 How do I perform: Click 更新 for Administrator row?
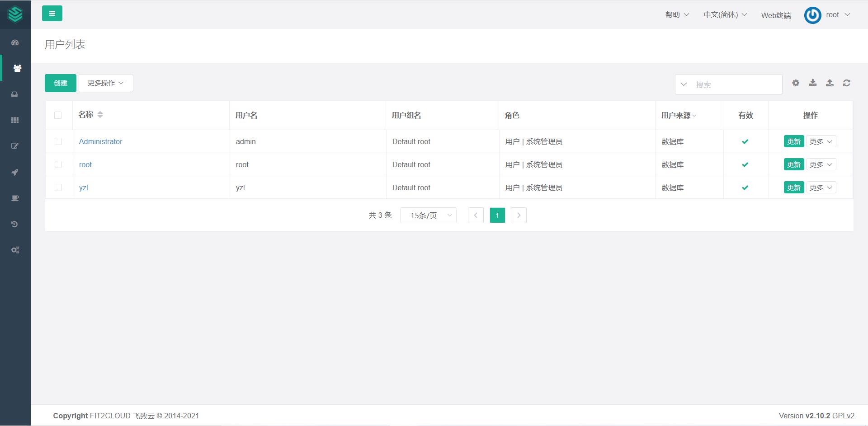click(794, 141)
